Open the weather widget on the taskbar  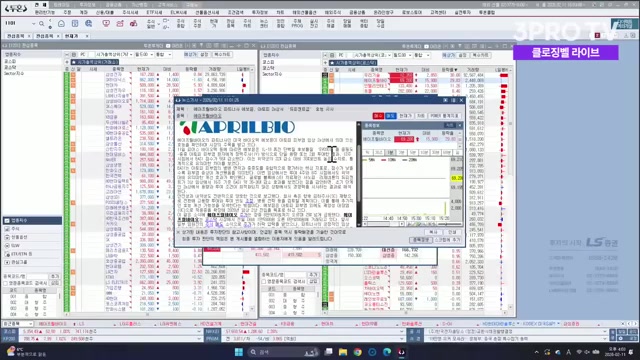(x=27, y=352)
